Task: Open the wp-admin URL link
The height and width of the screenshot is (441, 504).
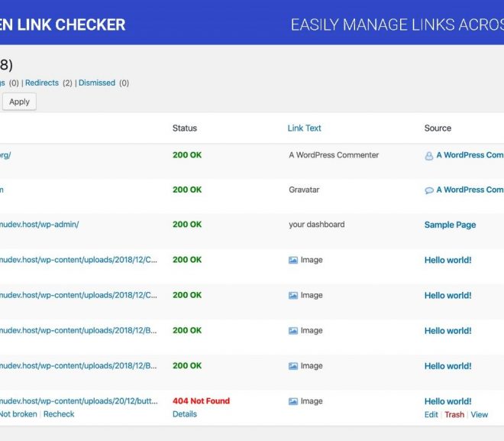Action: click(39, 225)
